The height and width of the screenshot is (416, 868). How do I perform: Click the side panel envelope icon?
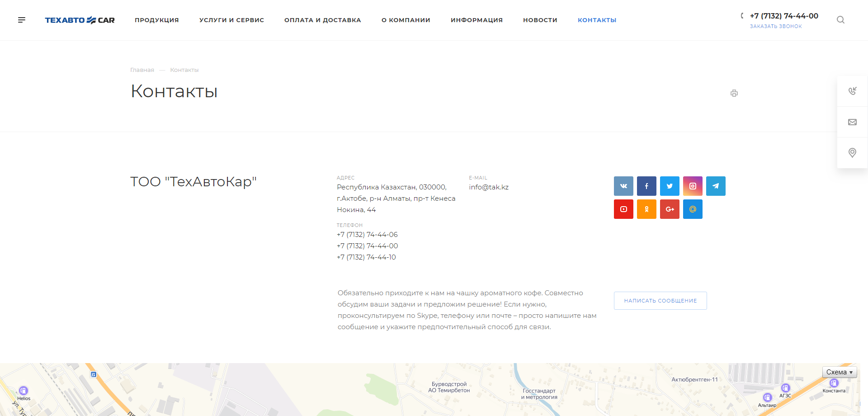click(852, 122)
